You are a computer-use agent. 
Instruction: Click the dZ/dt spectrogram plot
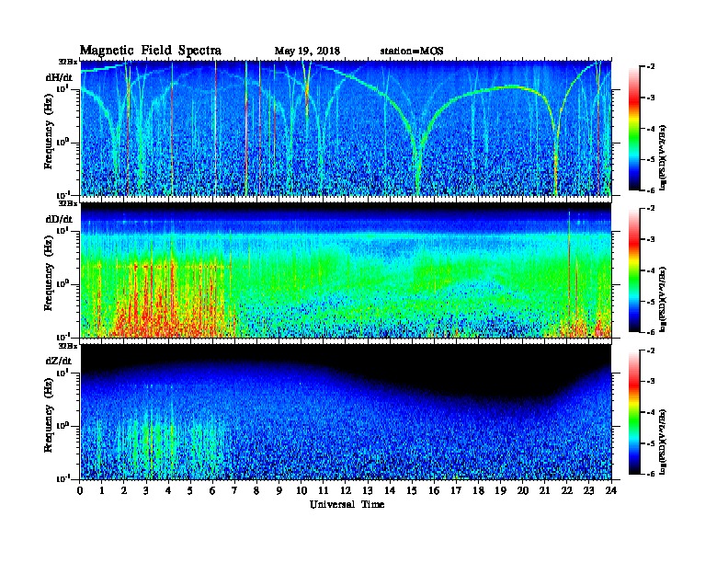(x=346, y=412)
